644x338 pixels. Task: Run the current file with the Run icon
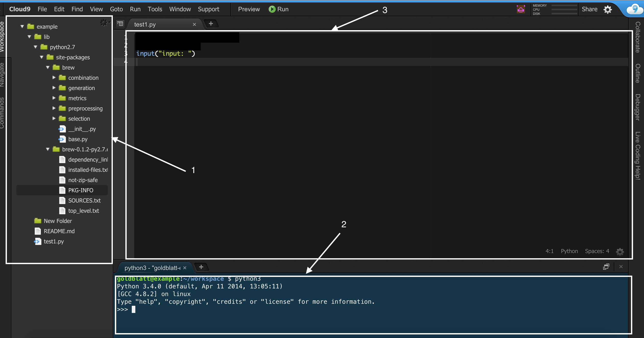coord(271,9)
